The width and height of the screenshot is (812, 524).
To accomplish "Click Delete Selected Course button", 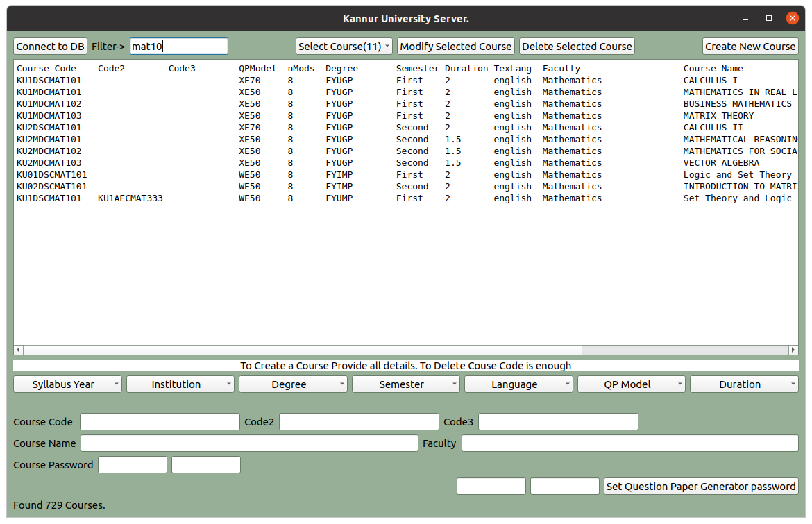I will [577, 47].
